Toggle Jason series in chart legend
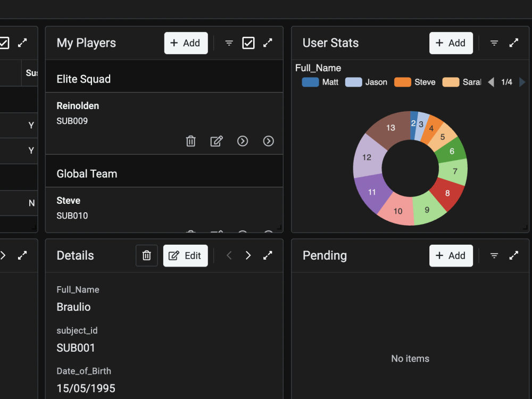The image size is (532, 399). coord(366,82)
